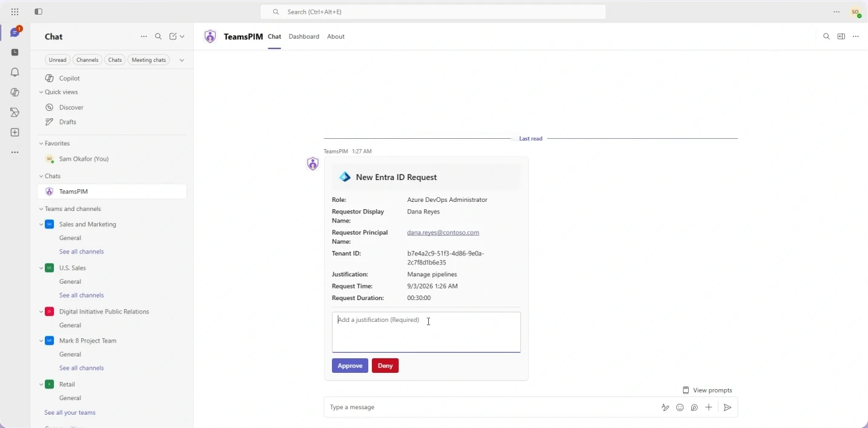
Task: Switch to the About tab
Action: point(336,36)
